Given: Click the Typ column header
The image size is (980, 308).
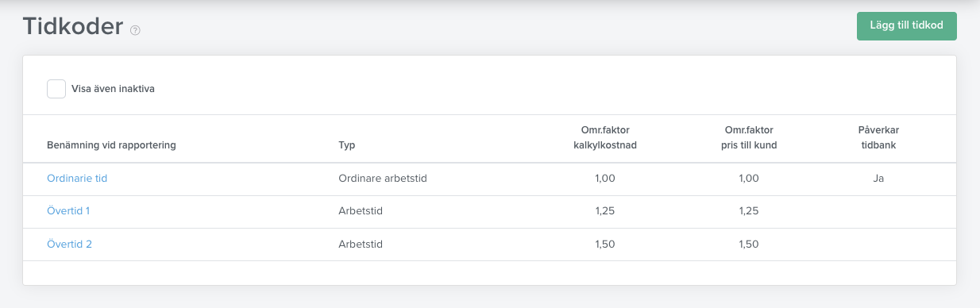Looking at the screenshot, I should click(x=347, y=145).
